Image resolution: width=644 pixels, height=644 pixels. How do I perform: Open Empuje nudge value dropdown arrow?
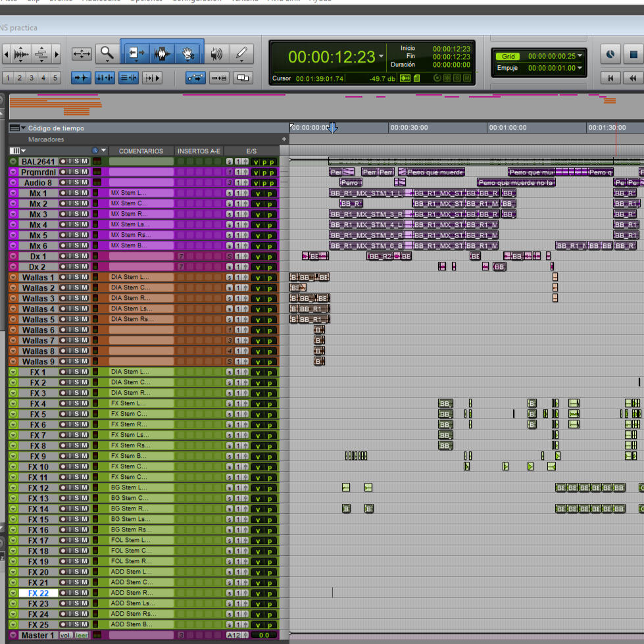pyautogui.click(x=580, y=68)
